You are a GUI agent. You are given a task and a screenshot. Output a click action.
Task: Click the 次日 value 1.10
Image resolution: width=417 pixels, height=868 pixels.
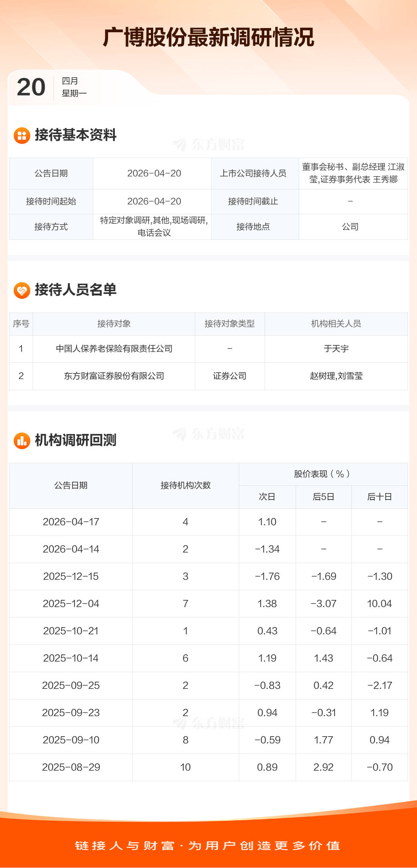[x=267, y=522]
